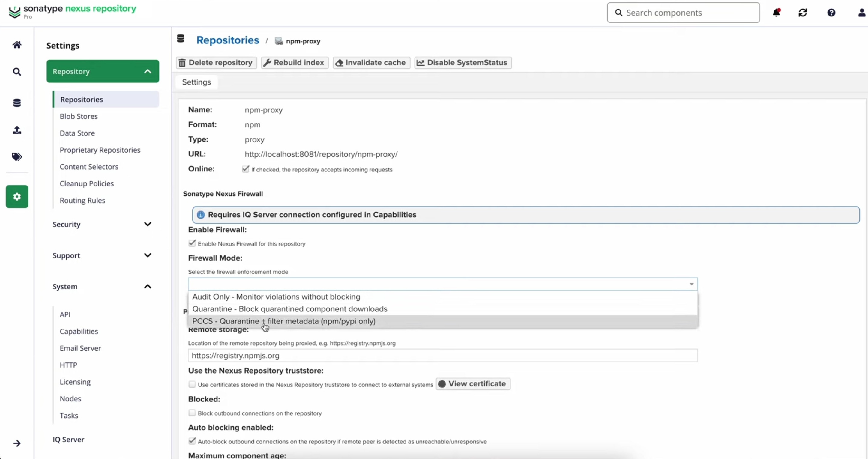The image size is (868, 459).
Task: Choose PCCS - Quarantine + filter metadata option
Action: 443,321
